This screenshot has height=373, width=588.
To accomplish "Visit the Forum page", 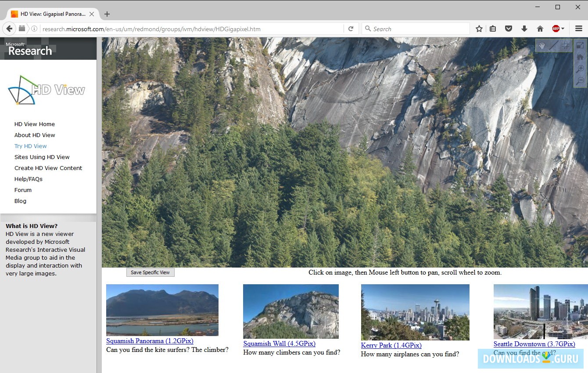I will (23, 190).
